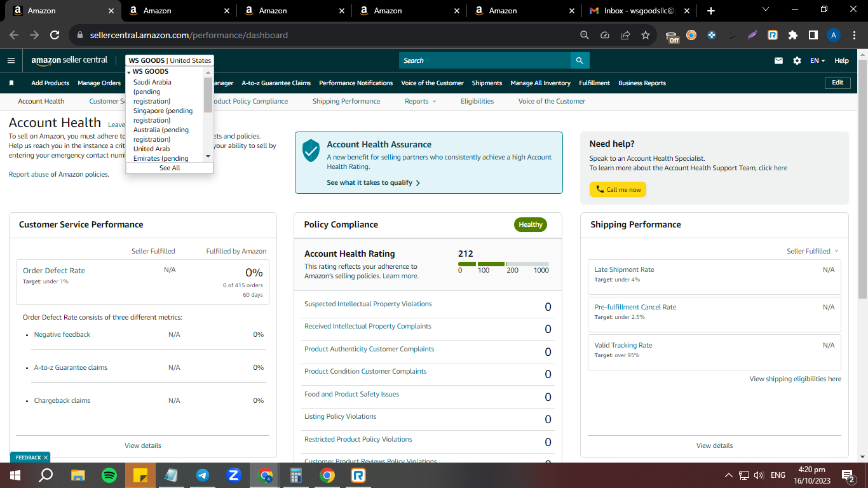This screenshot has width=868, height=488.
Task: Open Sticky Notes from the taskbar
Action: pyautogui.click(x=140, y=475)
